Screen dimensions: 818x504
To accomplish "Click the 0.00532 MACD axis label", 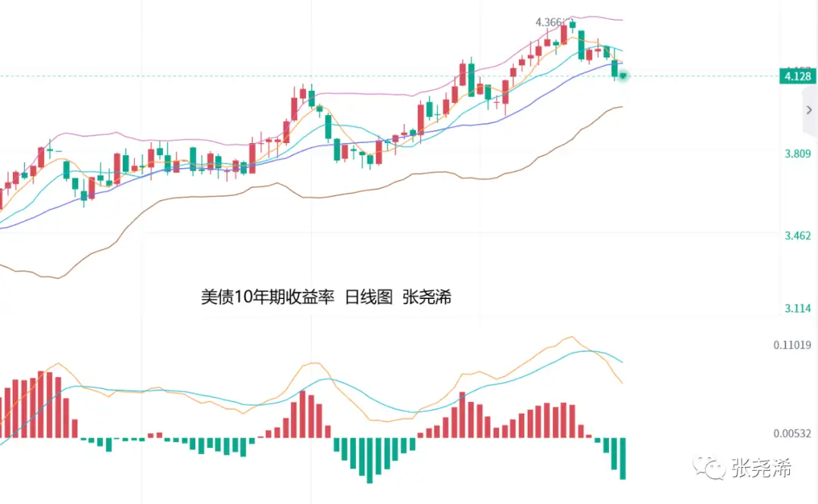I will (x=794, y=434).
